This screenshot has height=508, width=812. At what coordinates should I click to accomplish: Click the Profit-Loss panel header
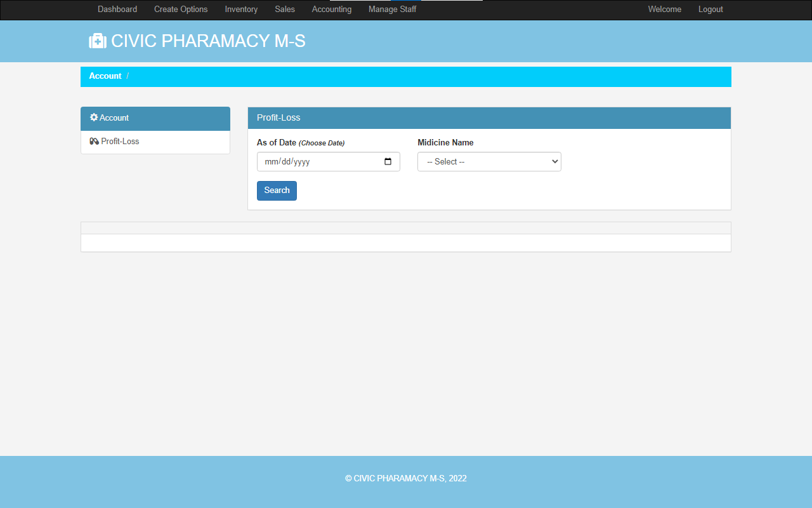tap(278, 117)
